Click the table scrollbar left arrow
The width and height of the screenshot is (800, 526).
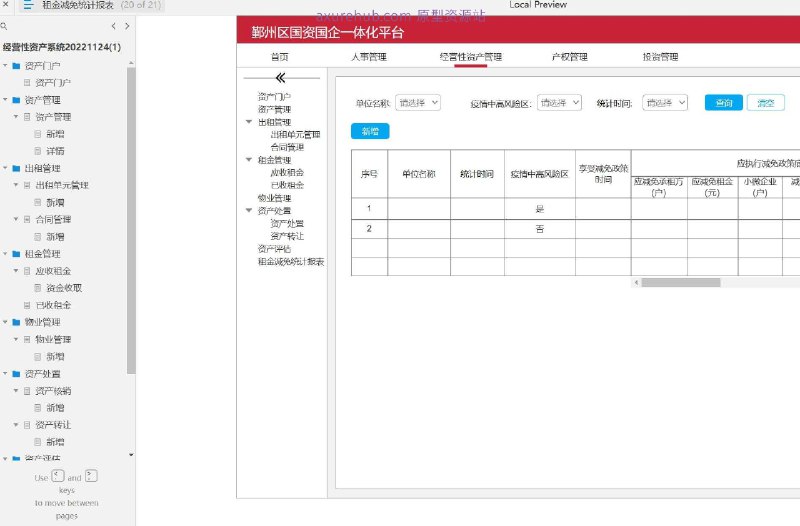[x=636, y=283]
